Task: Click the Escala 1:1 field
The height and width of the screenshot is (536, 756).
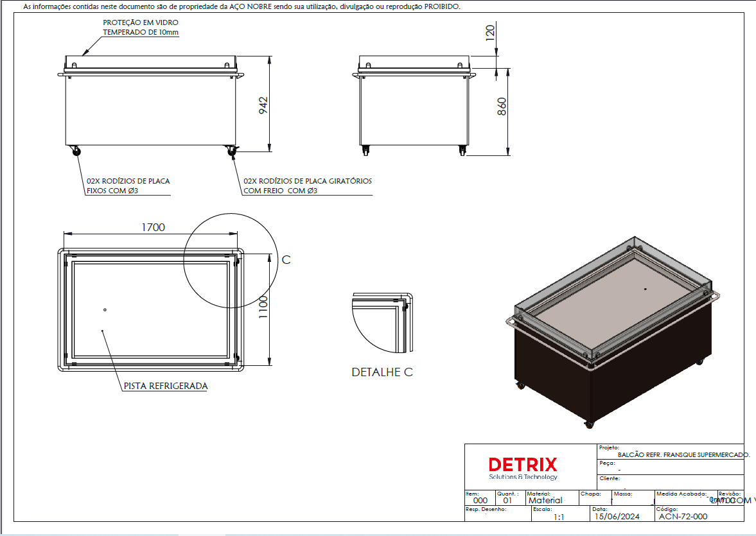Action: click(x=558, y=516)
